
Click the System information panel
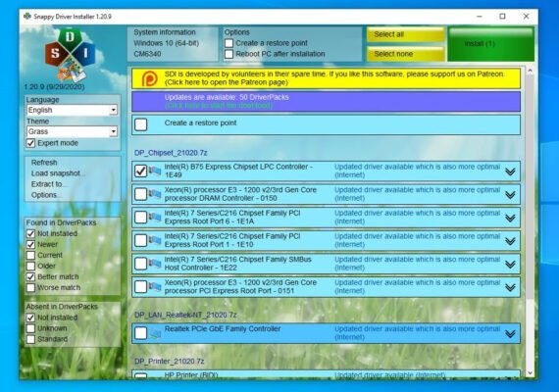pyautogui.click(x=173, y=44)
